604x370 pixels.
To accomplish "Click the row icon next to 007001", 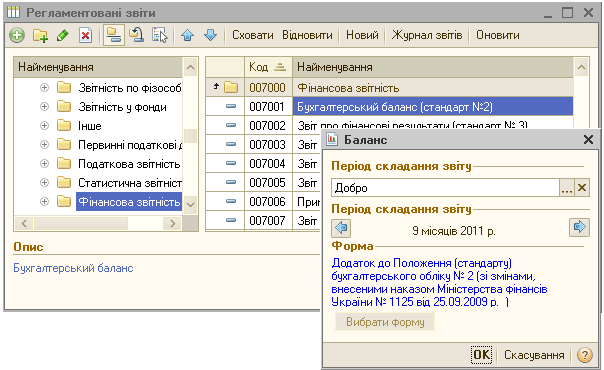I will pos(231,106).
